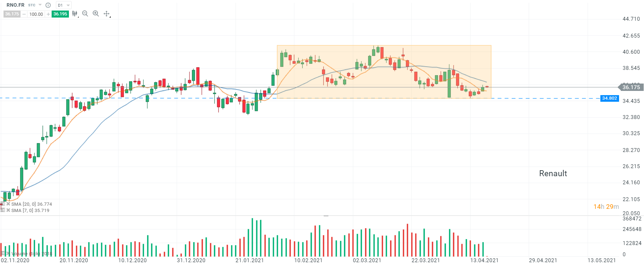Click the sell price 36.175 button
This screenshot has height=265, width=644.
click(12, 14)
